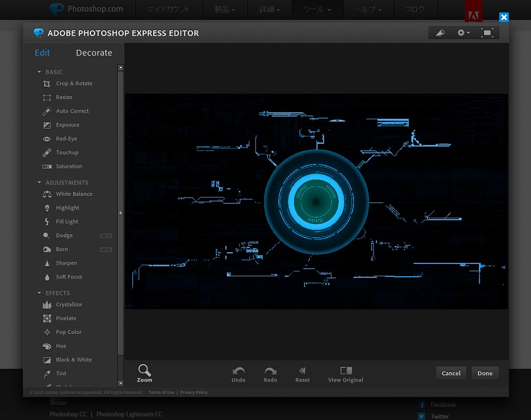Open the Terms of Use link
Screen dimensions: 531x420
click(x=161, y=393)
